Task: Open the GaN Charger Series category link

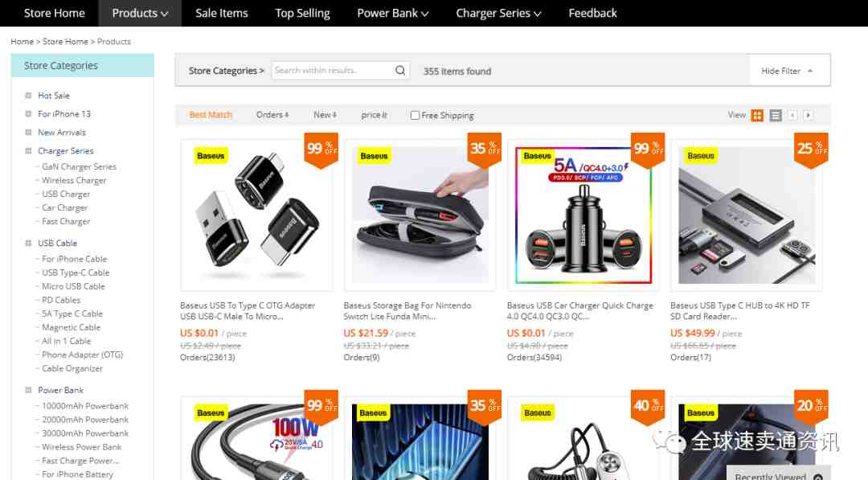Action: pyautogui.click(x=79, y=166)
